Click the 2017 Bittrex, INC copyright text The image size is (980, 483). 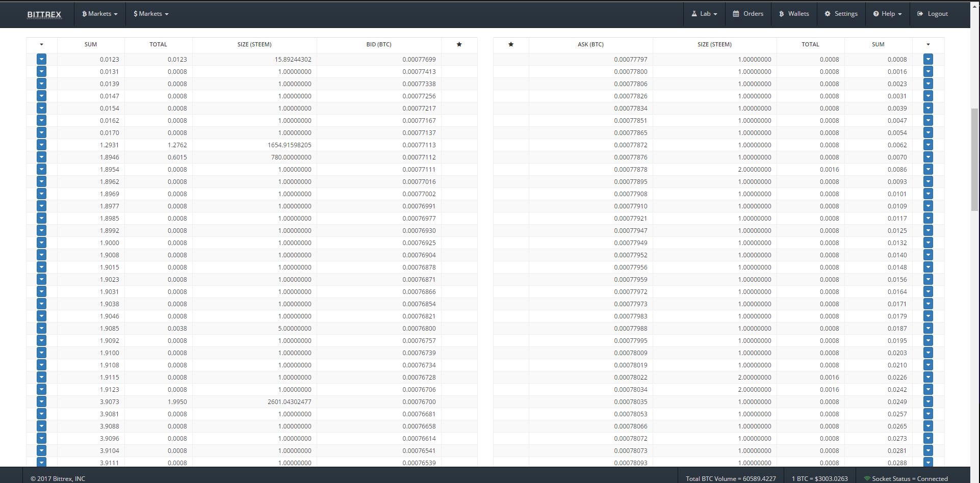(x=58, y=478)
